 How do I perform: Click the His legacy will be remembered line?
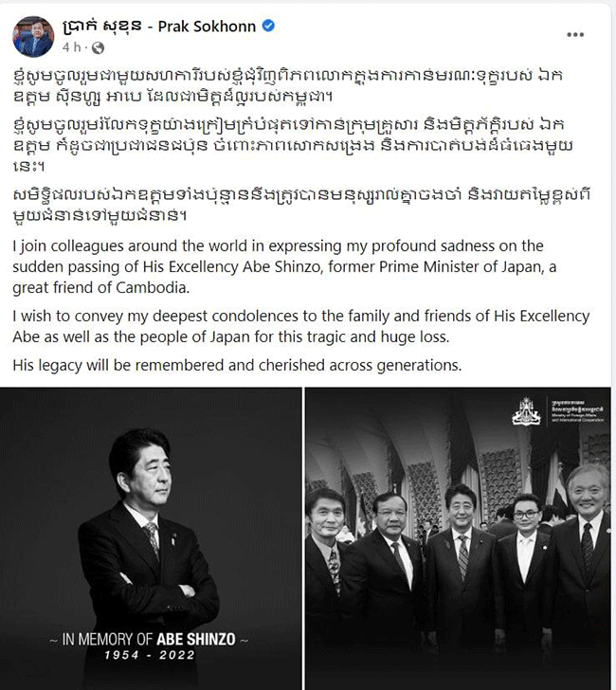[x=237, y=365]
